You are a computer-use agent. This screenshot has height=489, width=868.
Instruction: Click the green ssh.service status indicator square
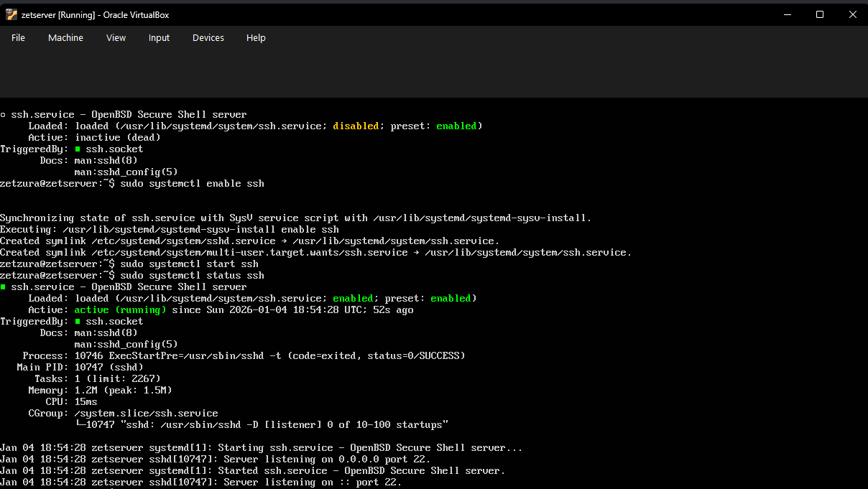[x=4, y=287]
